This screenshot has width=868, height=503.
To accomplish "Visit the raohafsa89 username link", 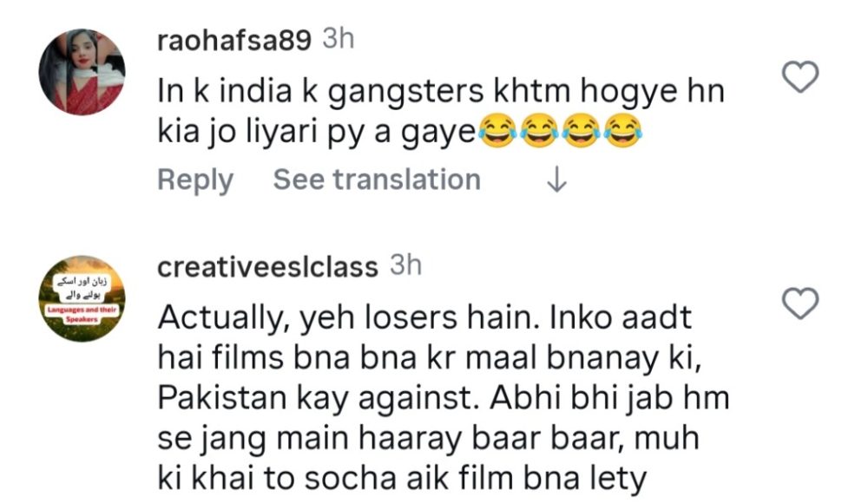I will click(x=234, y=42).
